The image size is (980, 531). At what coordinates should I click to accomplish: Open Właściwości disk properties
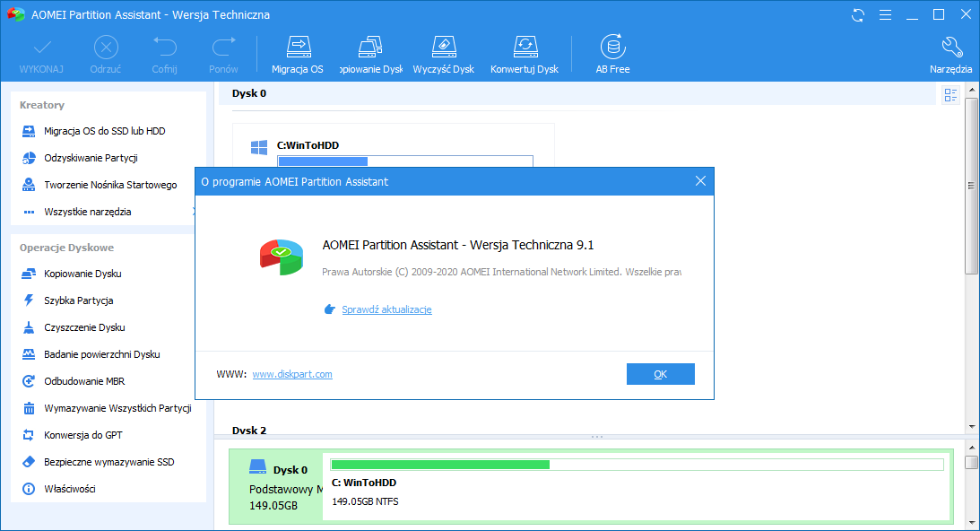(x=69, y=489)
